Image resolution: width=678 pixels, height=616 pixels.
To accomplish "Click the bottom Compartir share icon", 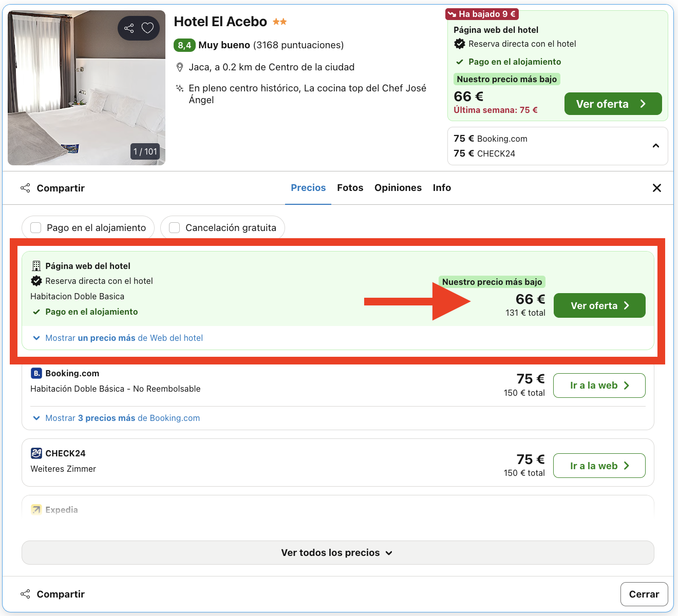I will [x=25, y=594].
